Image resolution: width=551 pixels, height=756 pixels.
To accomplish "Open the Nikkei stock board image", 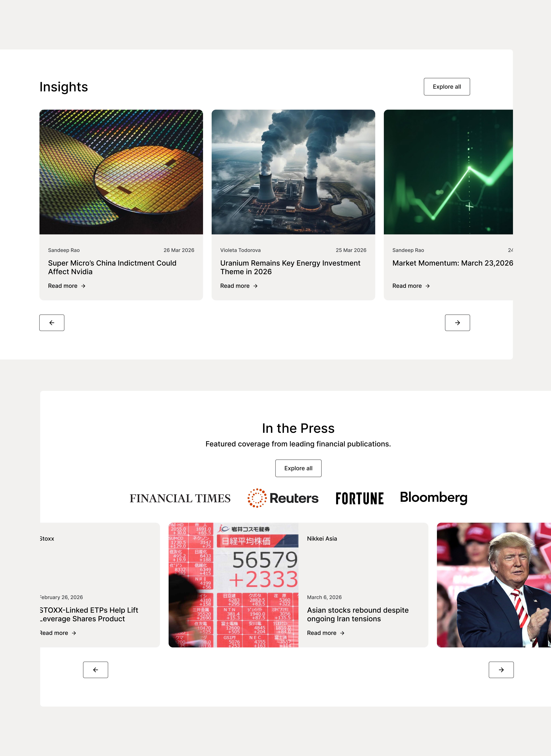I will (x=234, y=585).
